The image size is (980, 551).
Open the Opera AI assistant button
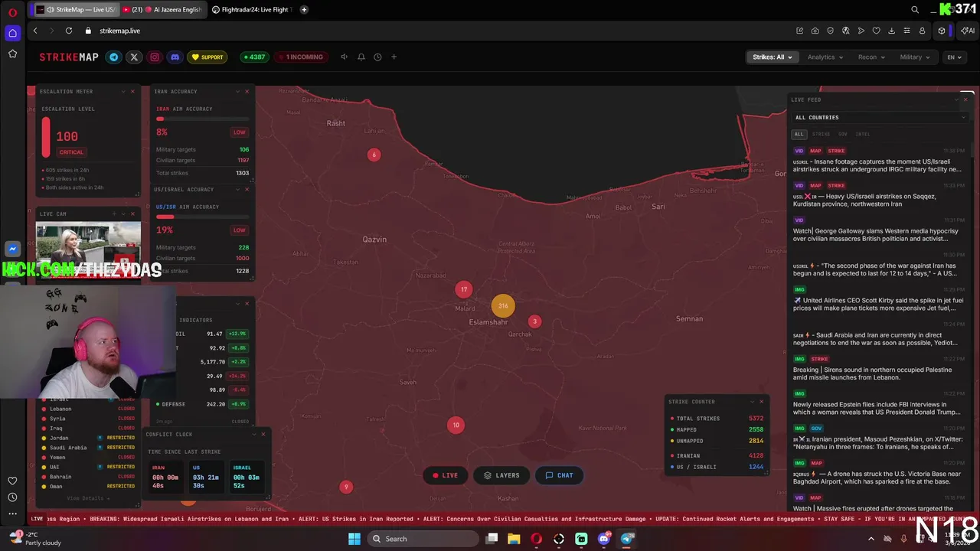point(968,31)
